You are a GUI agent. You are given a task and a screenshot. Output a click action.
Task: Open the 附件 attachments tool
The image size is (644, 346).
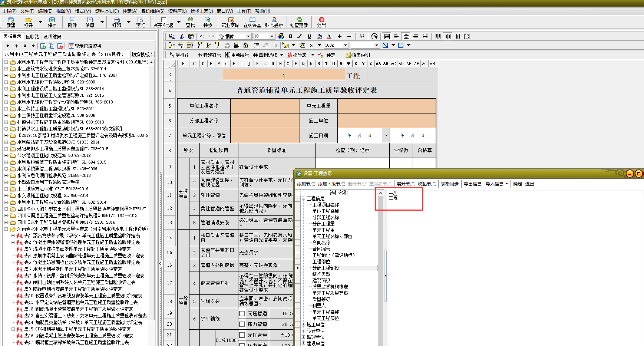coord(72,22)
